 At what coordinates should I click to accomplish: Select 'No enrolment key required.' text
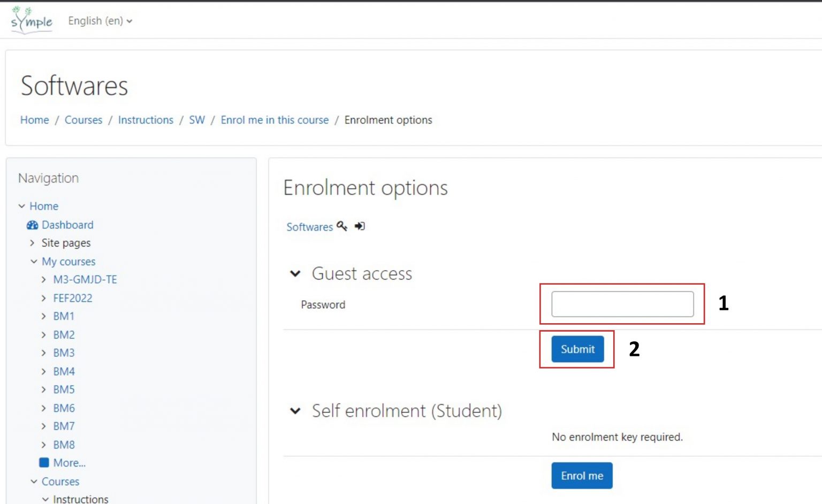(617, 437)
